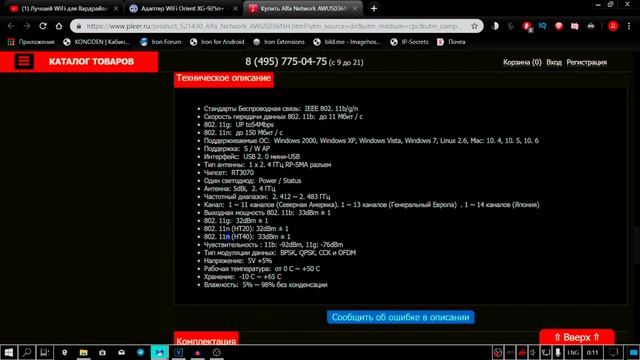Click the half-moon dark mode extension icon

click(495, 26)
